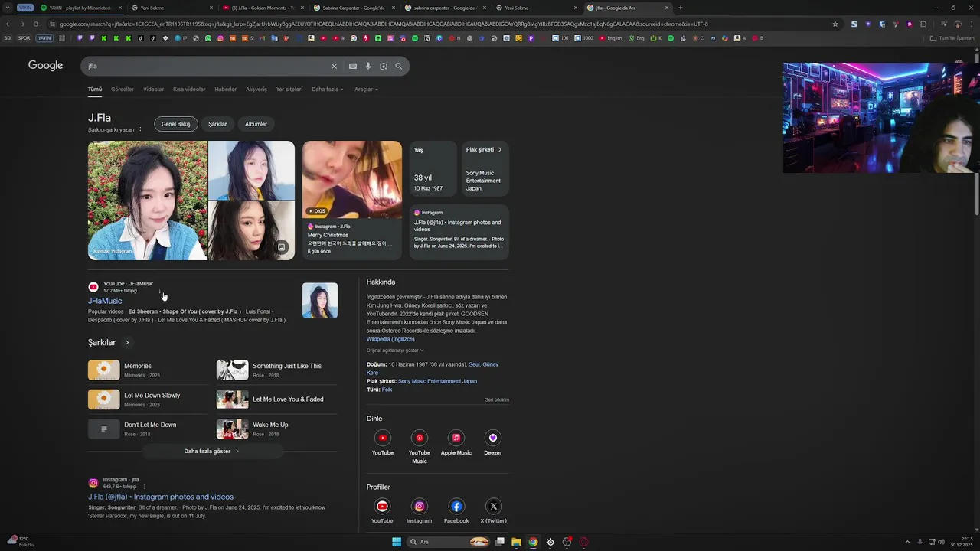Switch to the Görseller search tab
This screenshot has height=551, width=980.
click(x=122, y=89)
